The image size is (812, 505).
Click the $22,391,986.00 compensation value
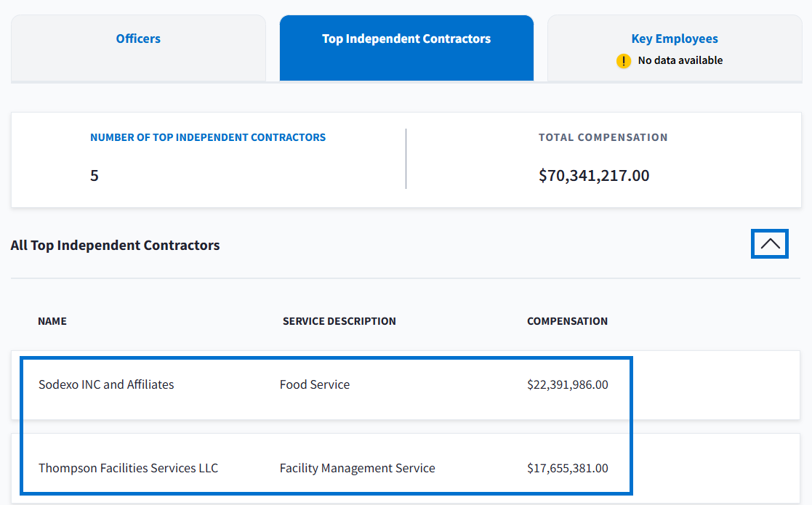click(x=567, y=385)
